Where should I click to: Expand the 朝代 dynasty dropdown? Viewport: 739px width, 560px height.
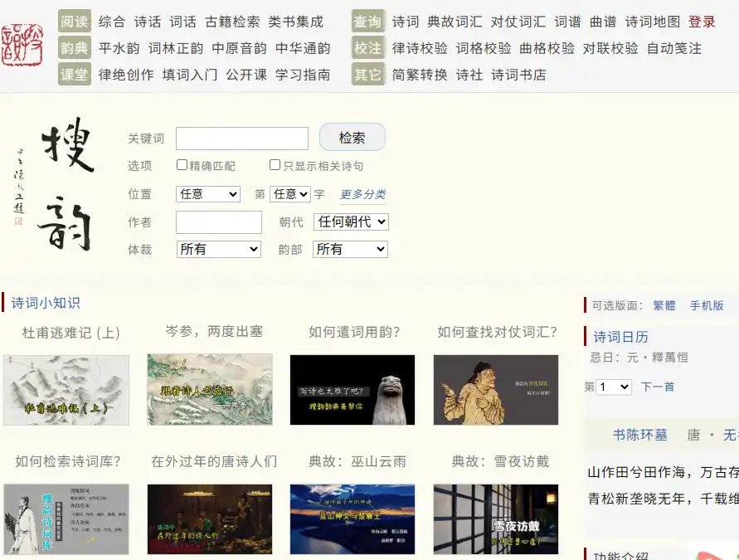pyautogui.click(x=351, y=222)
